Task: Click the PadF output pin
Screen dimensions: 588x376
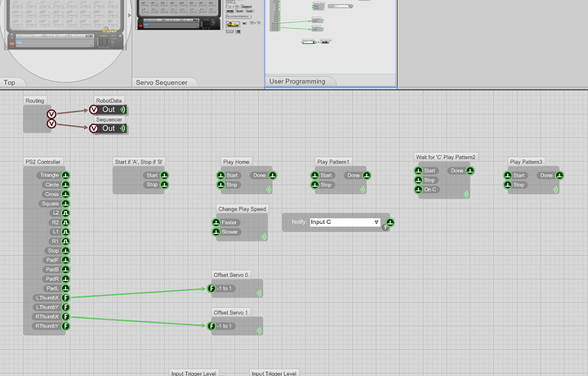Action: click(x=65, y=260)
